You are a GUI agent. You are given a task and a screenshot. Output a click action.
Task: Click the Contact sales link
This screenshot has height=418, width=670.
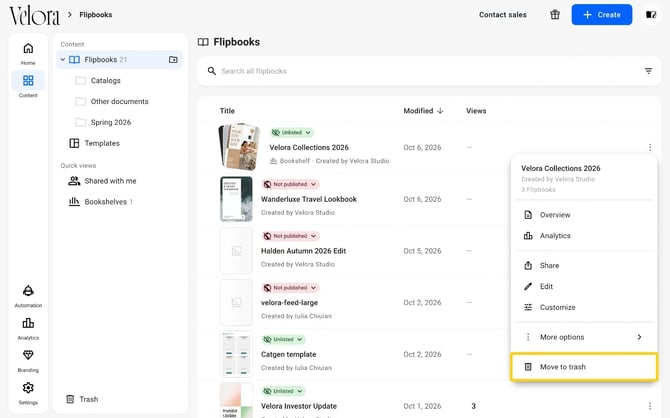pos(502,15)
